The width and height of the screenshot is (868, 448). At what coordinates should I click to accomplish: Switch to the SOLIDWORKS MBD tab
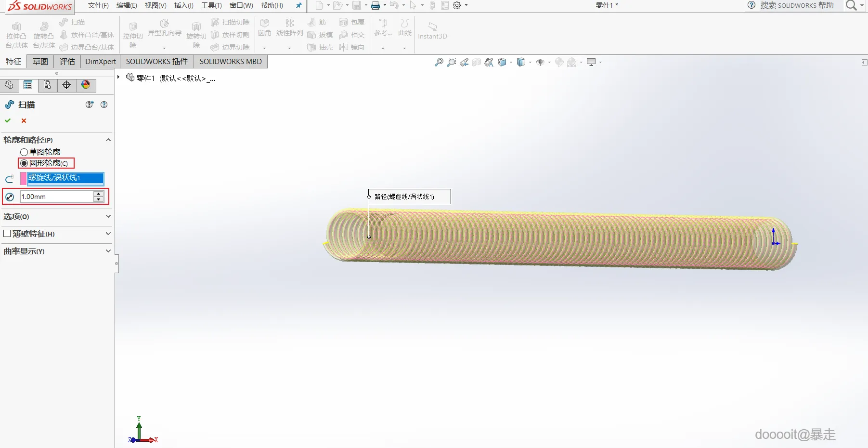231,62
